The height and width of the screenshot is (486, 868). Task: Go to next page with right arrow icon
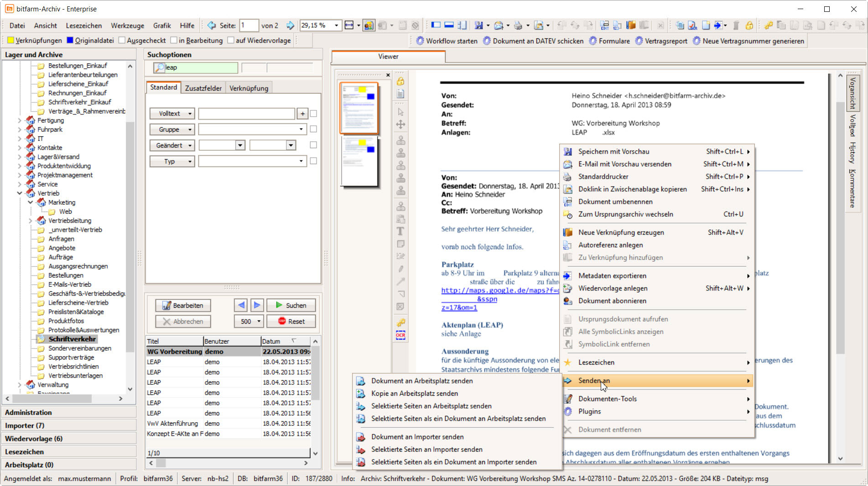point(290,26)
